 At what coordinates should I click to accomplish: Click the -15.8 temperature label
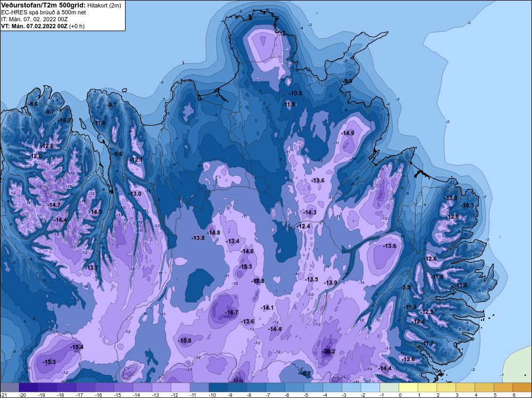coord(185,341)
